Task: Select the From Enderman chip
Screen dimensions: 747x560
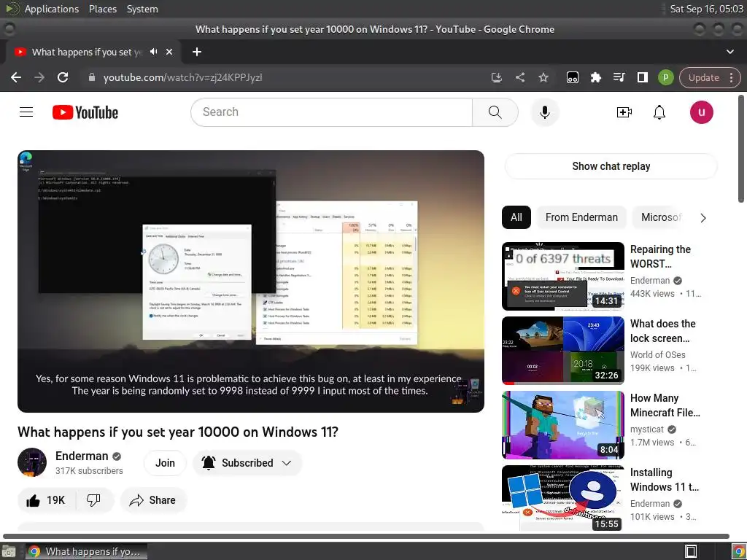Action: click(581, 217)
